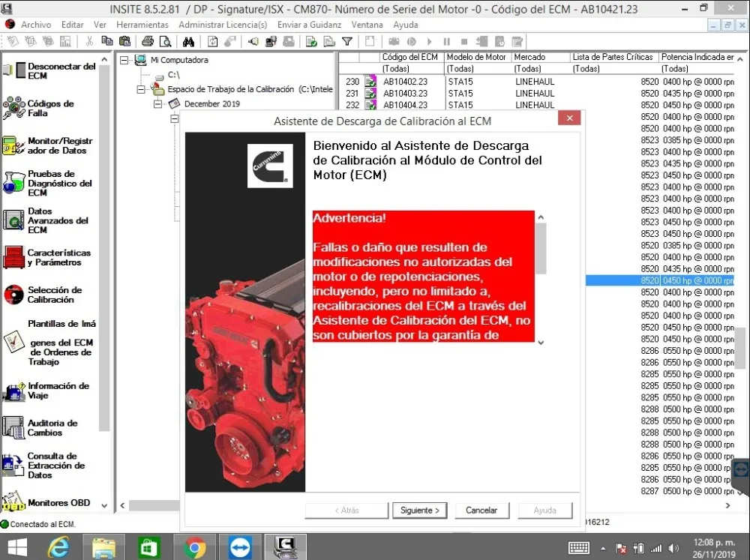Select C:\ drive in the tree
The height and width of the screenshot is (560, 750).
[174, 75]
